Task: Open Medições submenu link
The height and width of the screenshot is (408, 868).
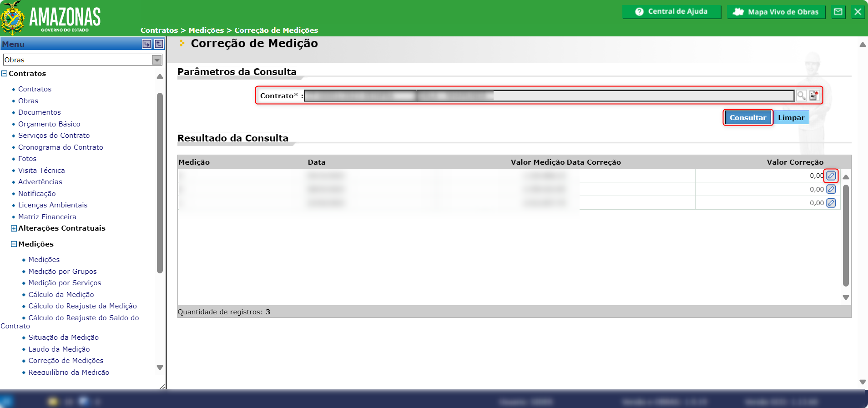Action: [x=44, y=260]
